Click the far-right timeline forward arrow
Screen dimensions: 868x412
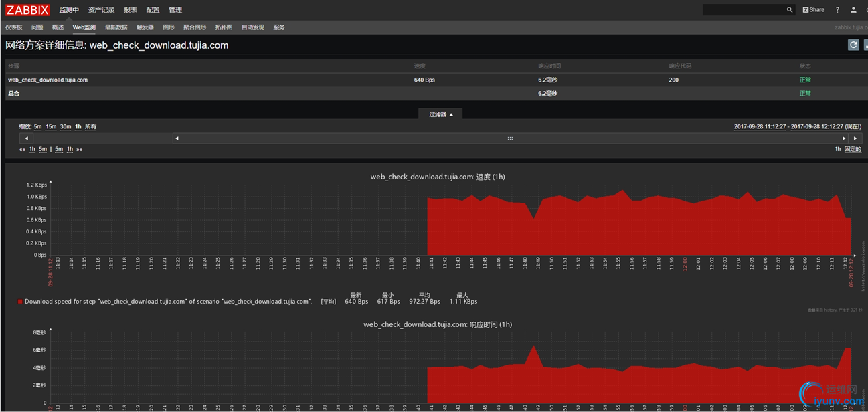855,138
